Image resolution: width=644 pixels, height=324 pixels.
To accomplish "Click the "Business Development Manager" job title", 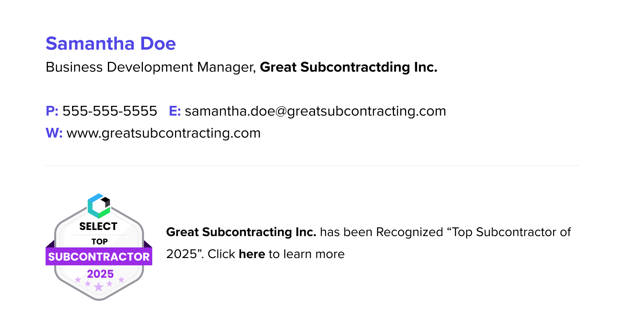I will [151, 67].
